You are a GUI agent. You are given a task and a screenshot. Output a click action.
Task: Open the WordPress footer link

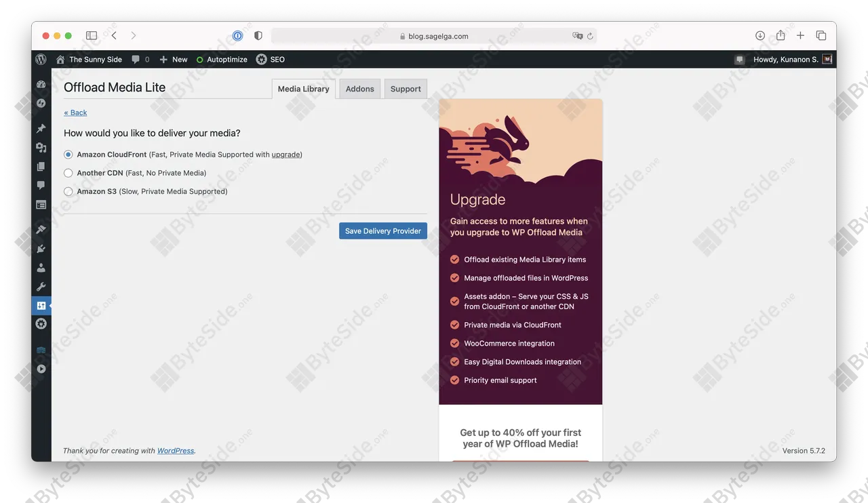point(176,450)
